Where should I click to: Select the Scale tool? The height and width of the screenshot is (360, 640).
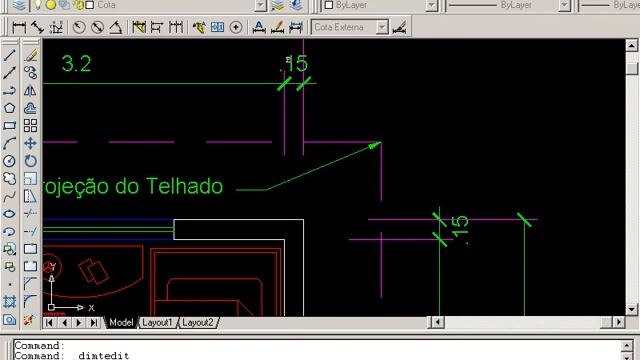[30, 178]
